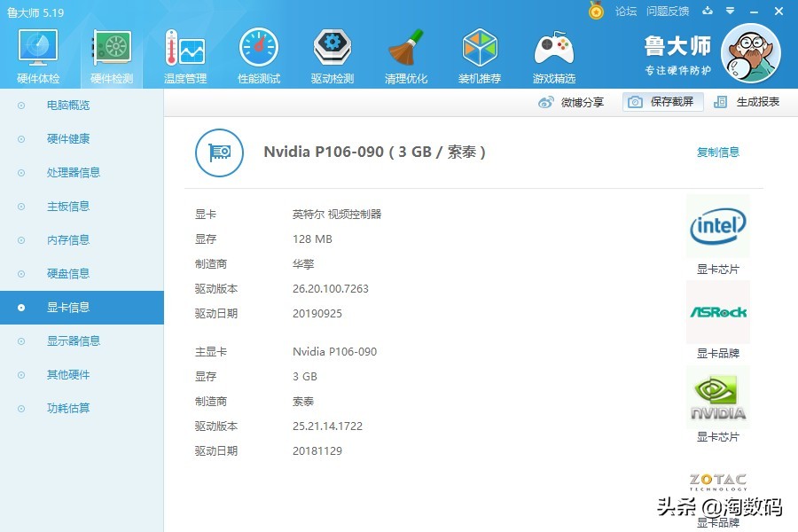
Task: Click the 复制信息 copy info link
Action: (716, 152)
